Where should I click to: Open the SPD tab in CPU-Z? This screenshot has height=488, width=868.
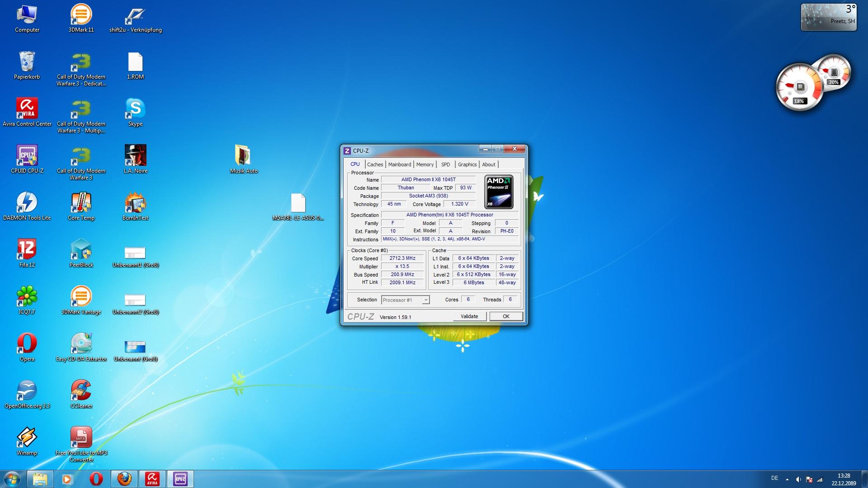[x=446, y=164]
